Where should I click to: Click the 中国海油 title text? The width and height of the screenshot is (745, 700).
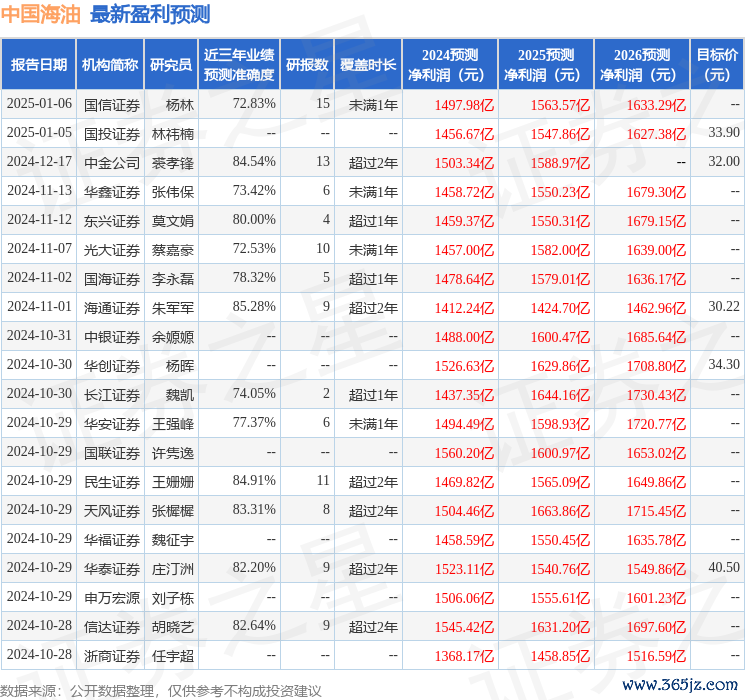[41, 14]
